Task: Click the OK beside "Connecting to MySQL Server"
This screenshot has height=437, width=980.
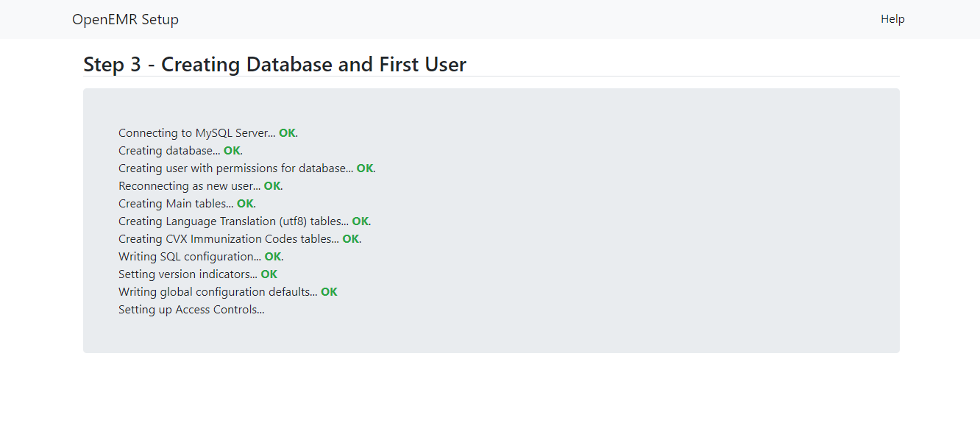Action: [285, 132]
